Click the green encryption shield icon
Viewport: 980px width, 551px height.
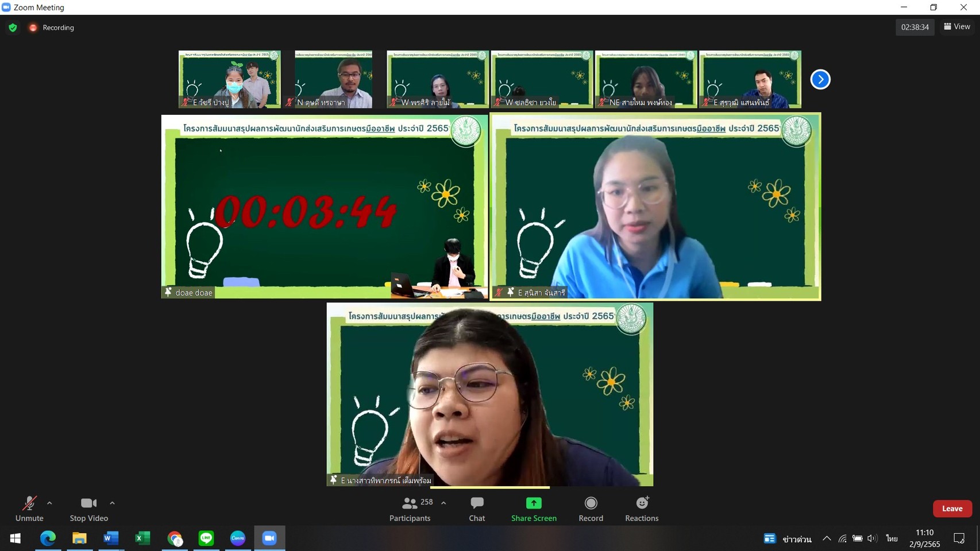[x=13, y=28]
